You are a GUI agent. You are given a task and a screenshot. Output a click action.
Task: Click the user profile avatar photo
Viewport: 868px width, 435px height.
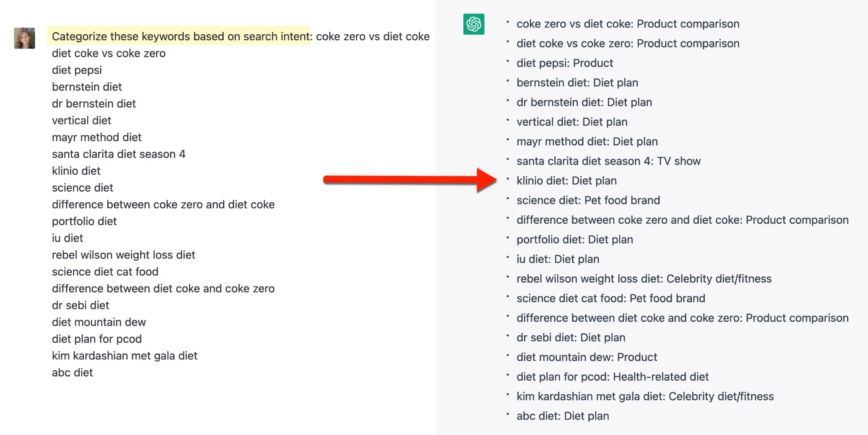coord(25,38)
